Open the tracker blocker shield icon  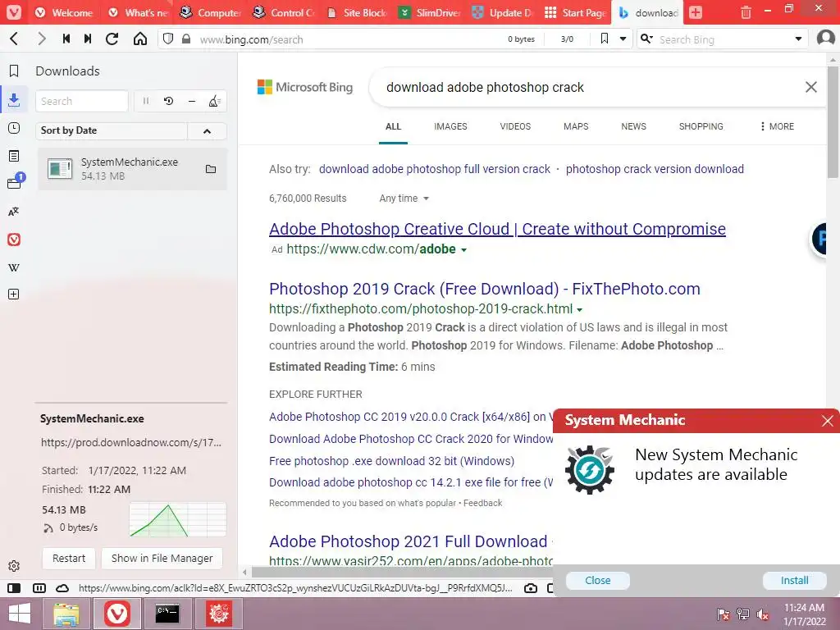point(168,39)
